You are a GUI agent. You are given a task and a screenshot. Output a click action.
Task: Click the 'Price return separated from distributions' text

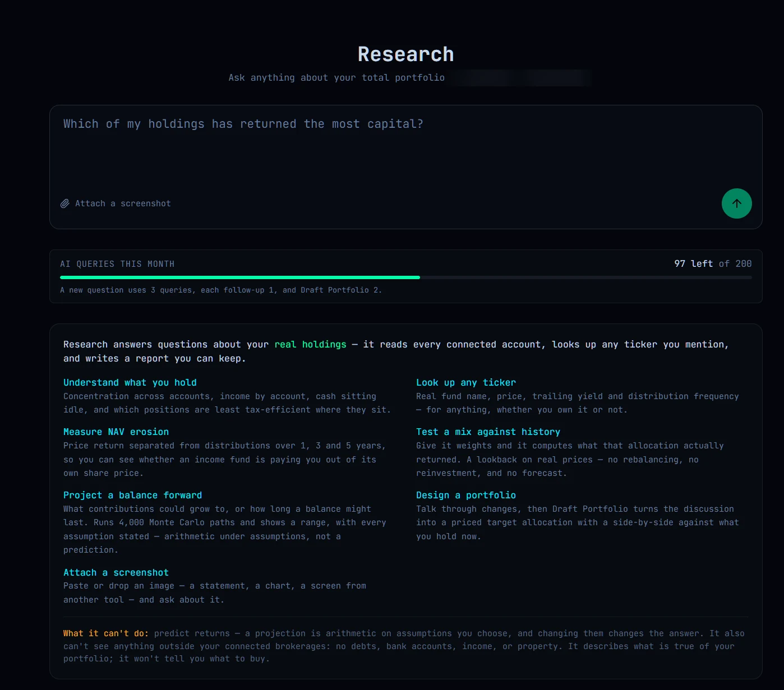click(x=224, y=459)
